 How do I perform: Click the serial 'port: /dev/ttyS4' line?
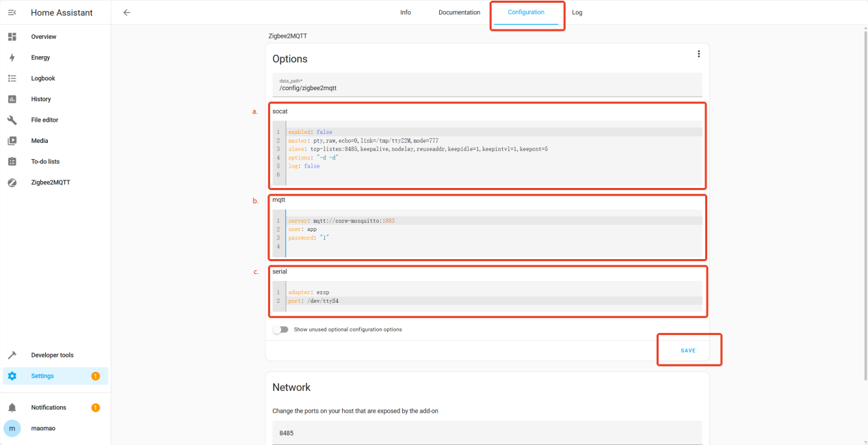click(495, 301)
